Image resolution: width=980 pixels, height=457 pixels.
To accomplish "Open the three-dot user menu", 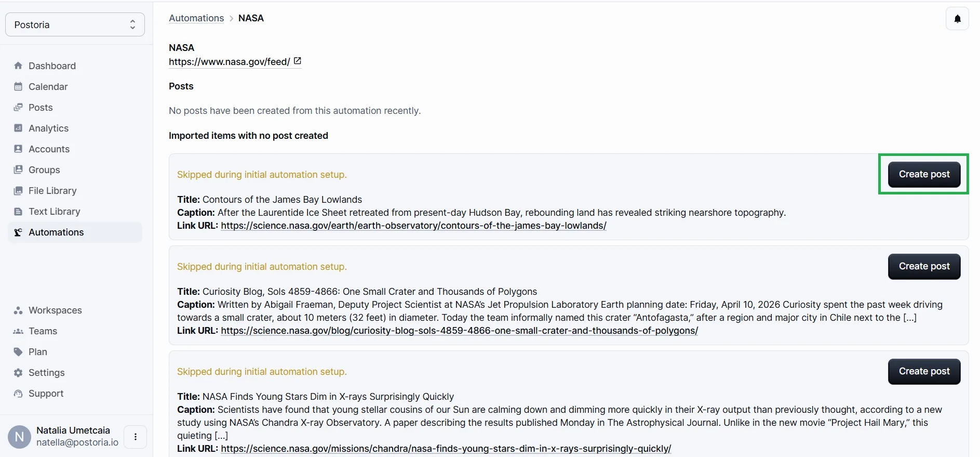I will (x=136, y=437).
